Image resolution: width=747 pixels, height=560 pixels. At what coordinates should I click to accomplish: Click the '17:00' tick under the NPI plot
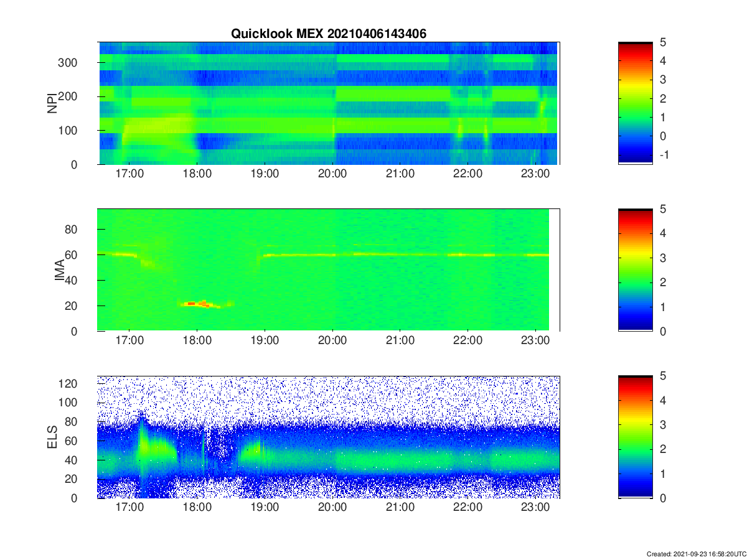pos(129,174)
